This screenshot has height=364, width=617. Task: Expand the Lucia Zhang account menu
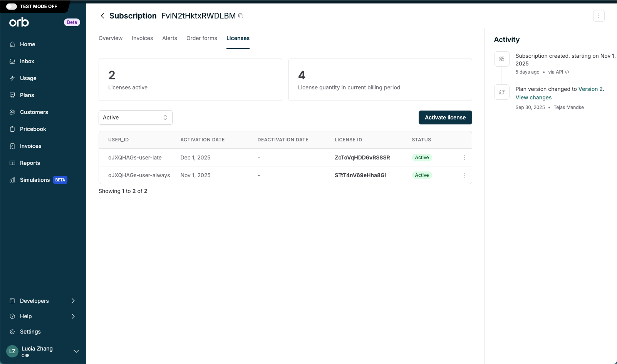pos(76,351)
